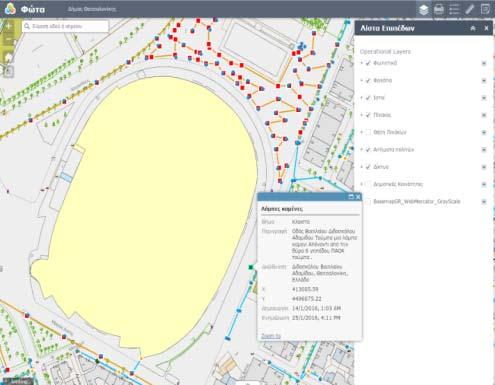Open options menu for BasemapGR_WebMercator_GrayScale layer
Image resolution: width=495 pixels, height=385 pixels.
[x=484, y=202]
